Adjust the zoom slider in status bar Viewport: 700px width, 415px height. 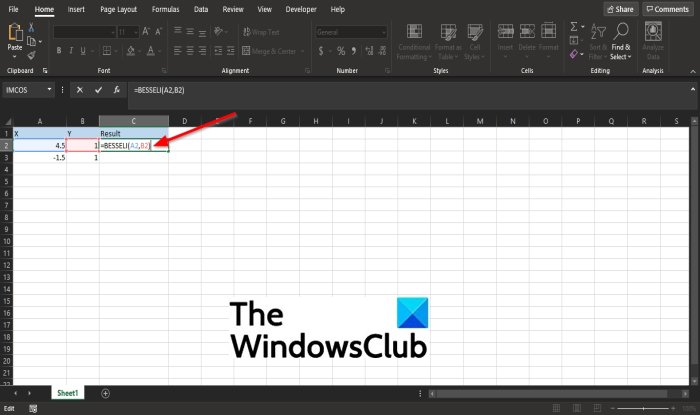pyautogui.click(x=643, y=408)
